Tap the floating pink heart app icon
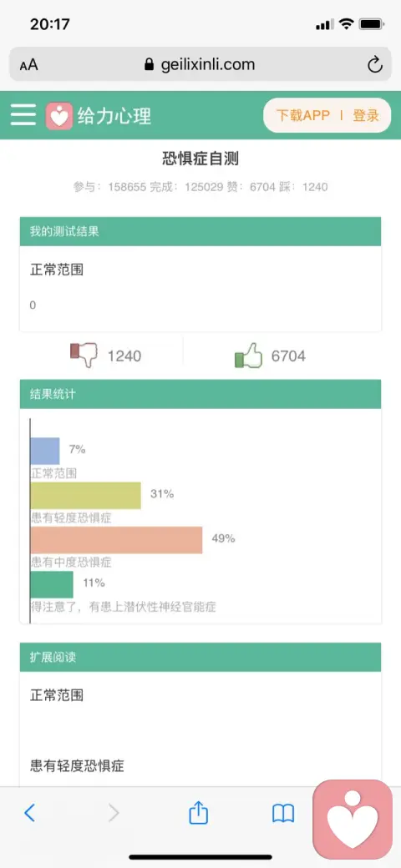Screen dimensions: 401x868 point(353,819)
